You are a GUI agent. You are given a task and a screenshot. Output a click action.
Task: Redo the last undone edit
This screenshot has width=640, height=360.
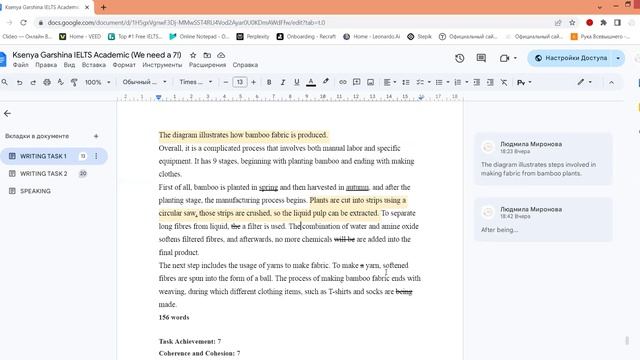[33, 82]
